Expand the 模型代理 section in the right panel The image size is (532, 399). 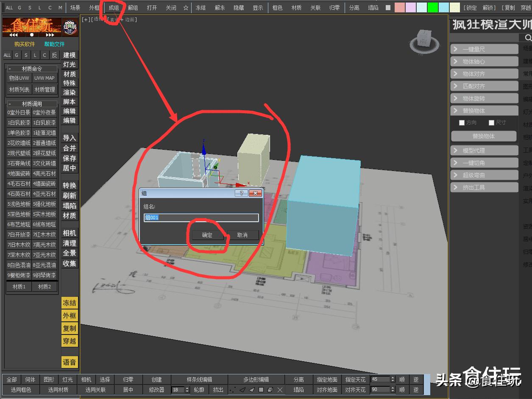point(484,150)
